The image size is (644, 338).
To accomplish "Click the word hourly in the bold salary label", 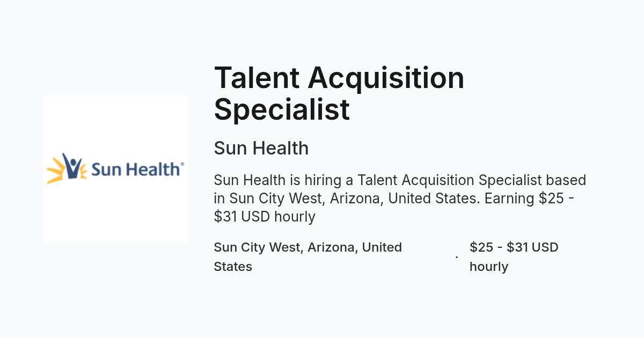I will (x=489, y=267).
